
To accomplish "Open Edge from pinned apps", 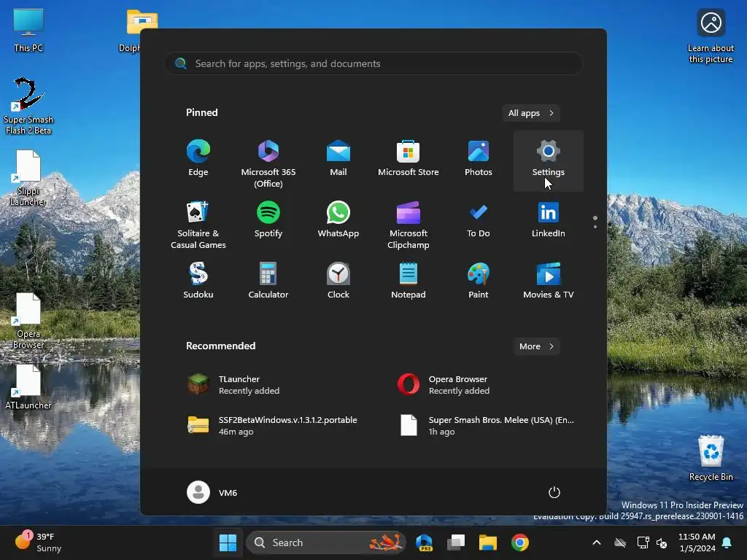I will pyautogui.click(x=198, y=159).
